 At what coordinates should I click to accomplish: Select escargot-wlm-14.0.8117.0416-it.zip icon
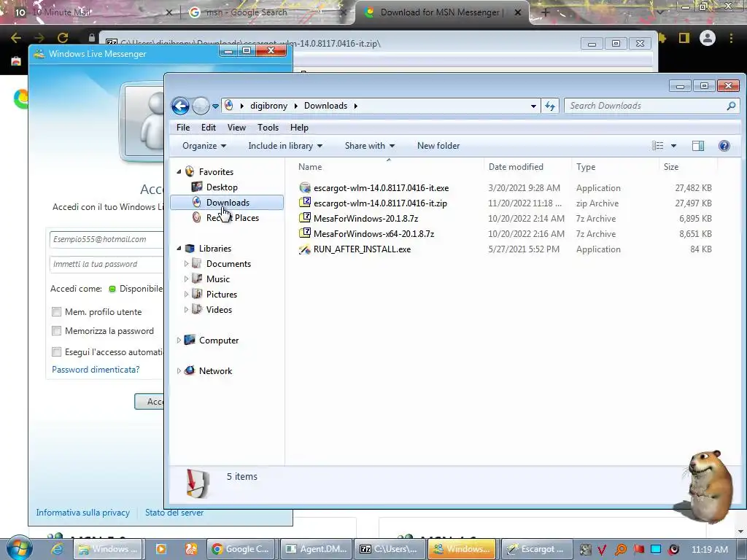[305, 203]
